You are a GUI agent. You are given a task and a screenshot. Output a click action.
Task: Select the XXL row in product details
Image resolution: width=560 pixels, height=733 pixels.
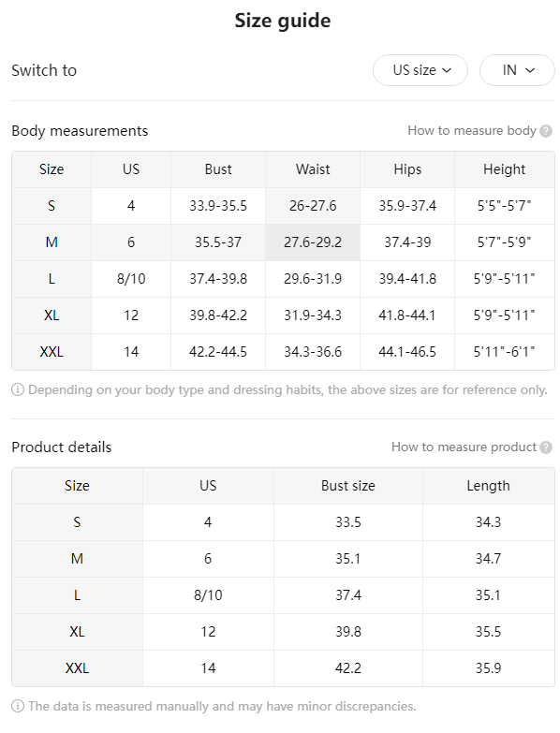pyautogui.click(x=283, y=668)
